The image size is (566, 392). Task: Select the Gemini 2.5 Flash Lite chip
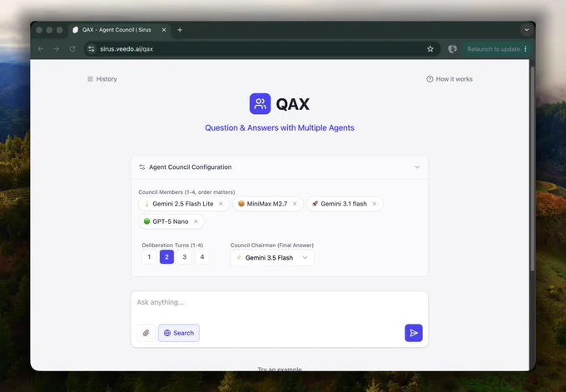[184, 204]
